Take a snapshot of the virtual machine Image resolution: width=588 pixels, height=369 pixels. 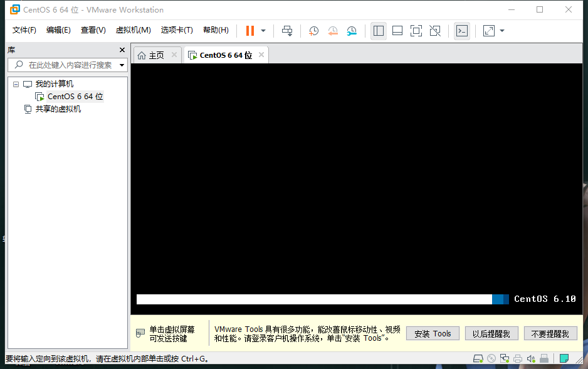[313, 31]
